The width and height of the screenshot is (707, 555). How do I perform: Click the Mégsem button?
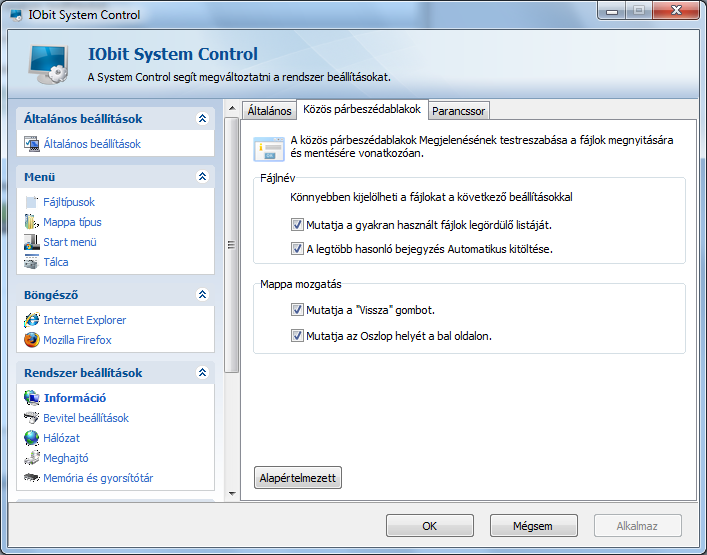pos(533,526)
